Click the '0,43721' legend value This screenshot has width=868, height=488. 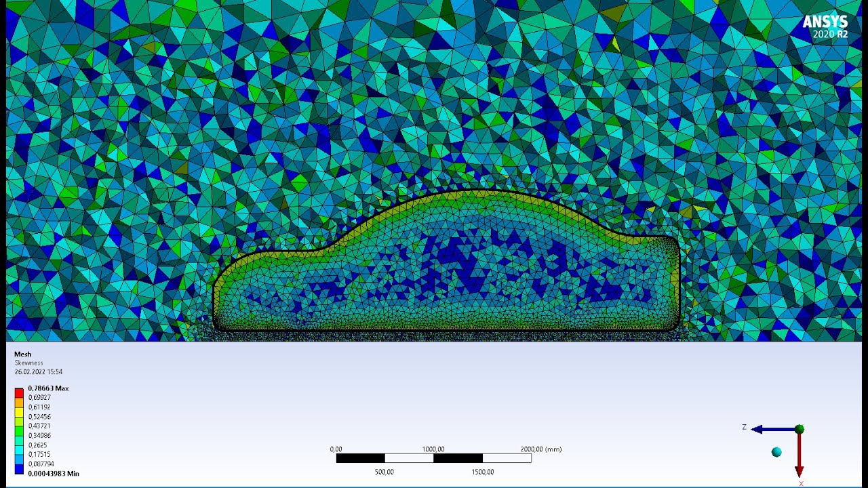pyautogui.click(x=39, y=426)
